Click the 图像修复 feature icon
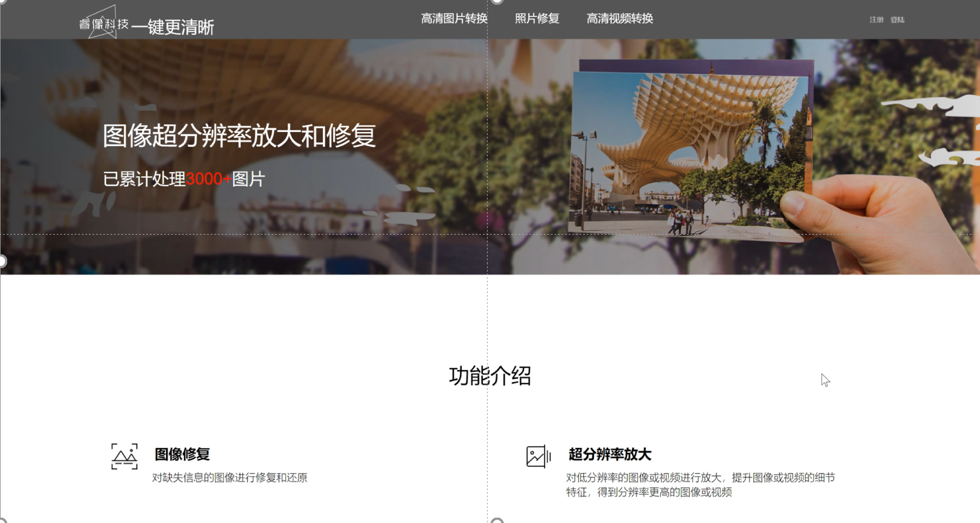 pyautogui.click(x=124, y=457)
